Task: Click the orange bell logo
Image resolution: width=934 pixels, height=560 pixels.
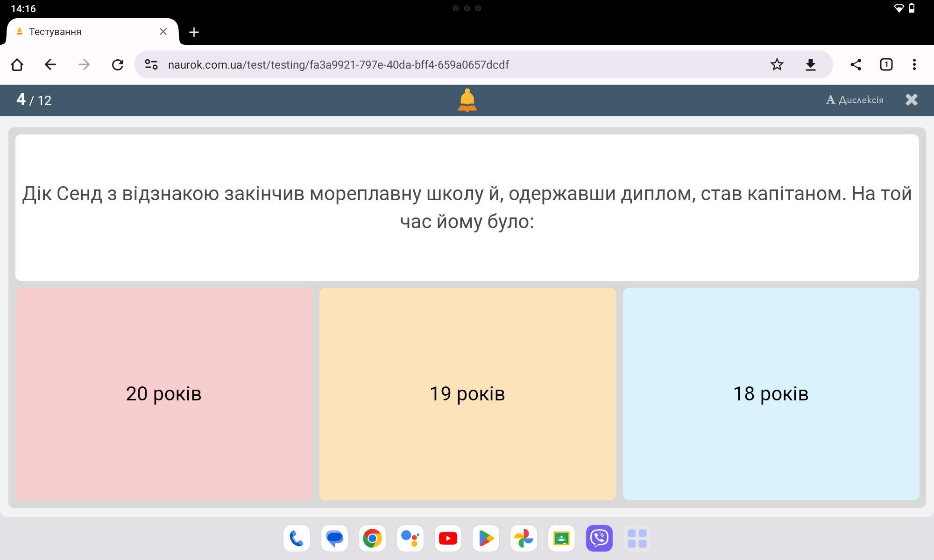Action: (x=467, y=100)
